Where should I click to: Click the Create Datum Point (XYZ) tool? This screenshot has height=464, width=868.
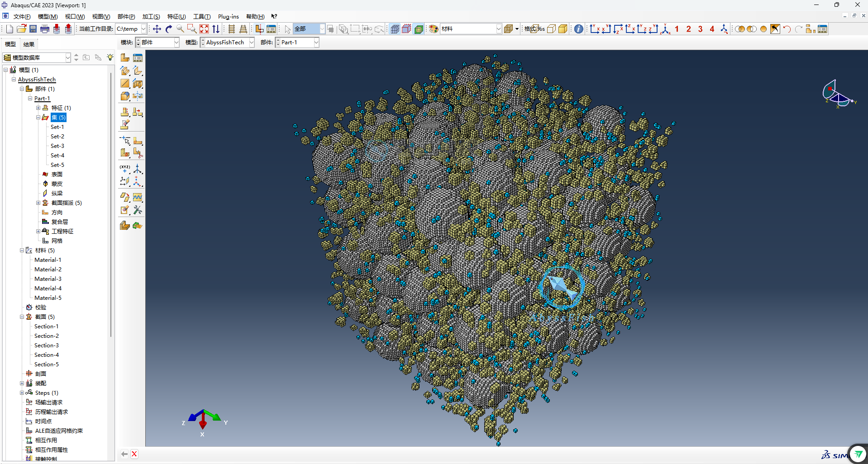click(x=125, y=169)
